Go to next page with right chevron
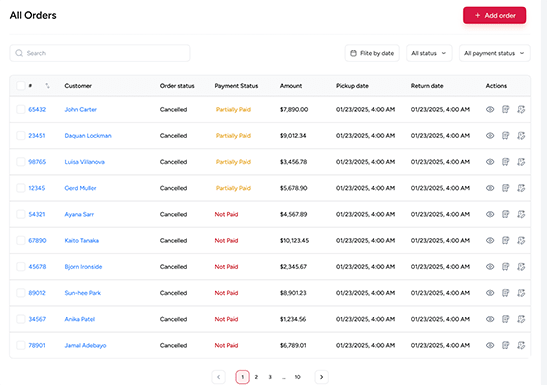The image size is (547, 385). tap(321, 377)
